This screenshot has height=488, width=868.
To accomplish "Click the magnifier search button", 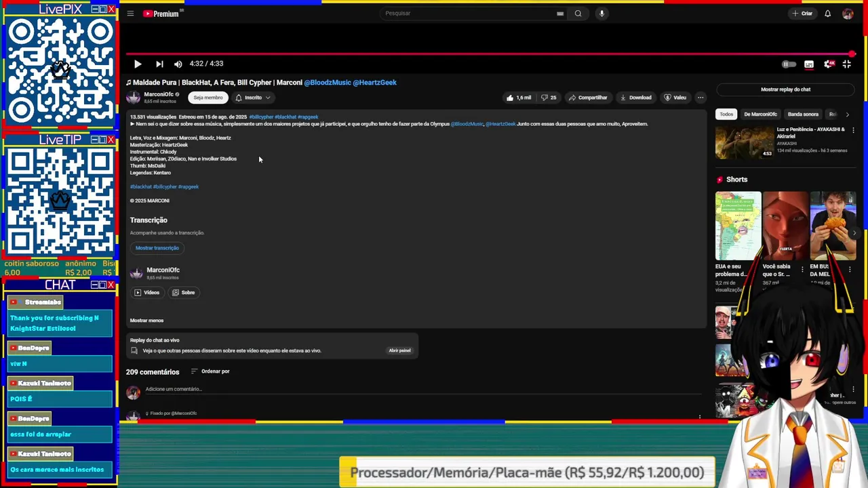I will tap(578, 14).
